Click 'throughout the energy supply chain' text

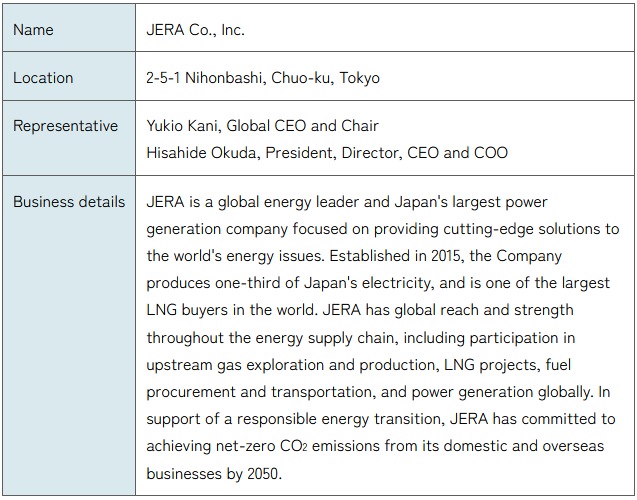[271, 338]
